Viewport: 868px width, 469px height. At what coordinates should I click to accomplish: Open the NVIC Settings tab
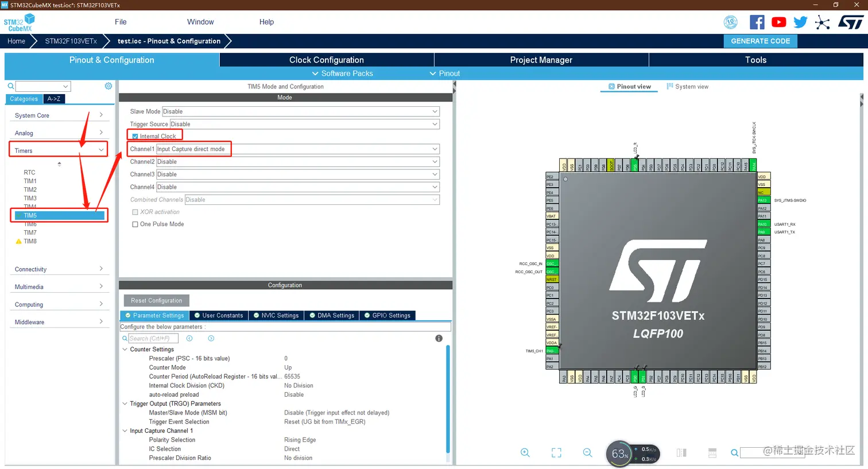[277, 315]
